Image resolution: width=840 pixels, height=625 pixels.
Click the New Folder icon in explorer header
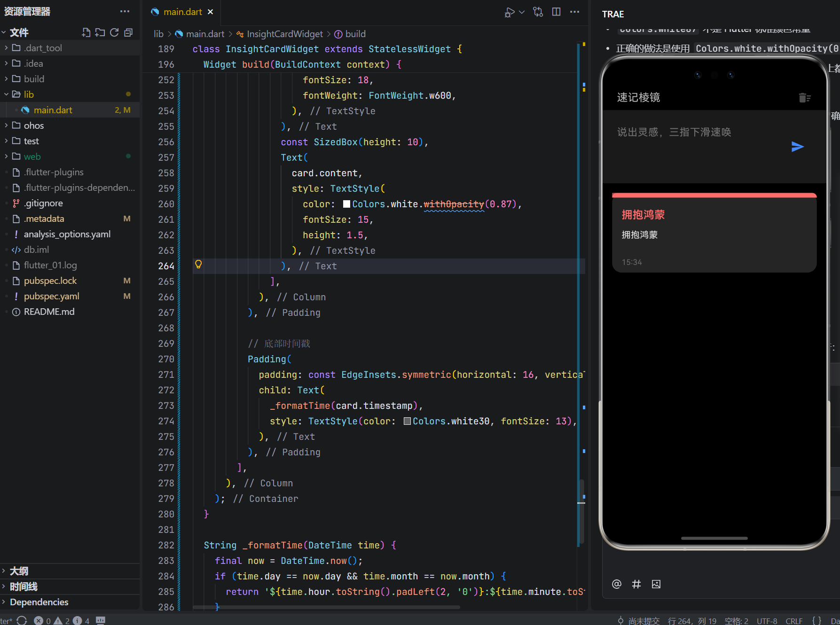click(x=100, y=32)
